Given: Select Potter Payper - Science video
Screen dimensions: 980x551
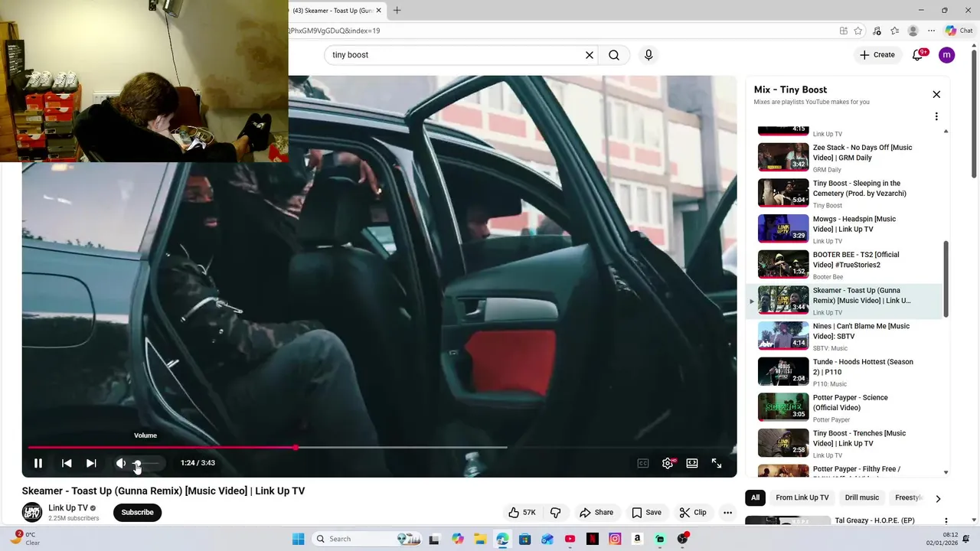Looking at the screenshot, I should [x=844, y=407].
